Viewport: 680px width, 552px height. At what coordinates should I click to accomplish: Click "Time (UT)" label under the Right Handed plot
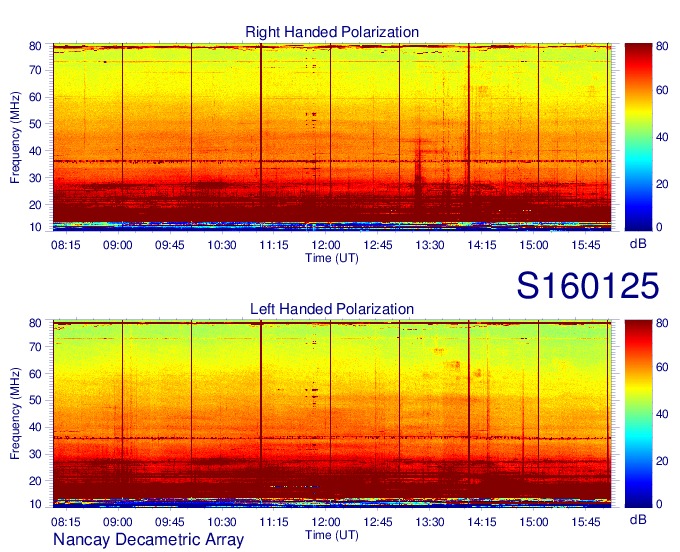332,258
